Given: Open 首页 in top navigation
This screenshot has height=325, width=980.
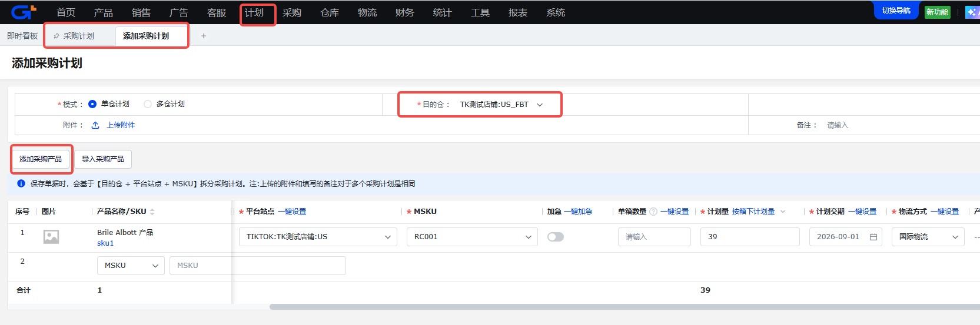Looking at the screenshot, I should (x=66, y=12).
